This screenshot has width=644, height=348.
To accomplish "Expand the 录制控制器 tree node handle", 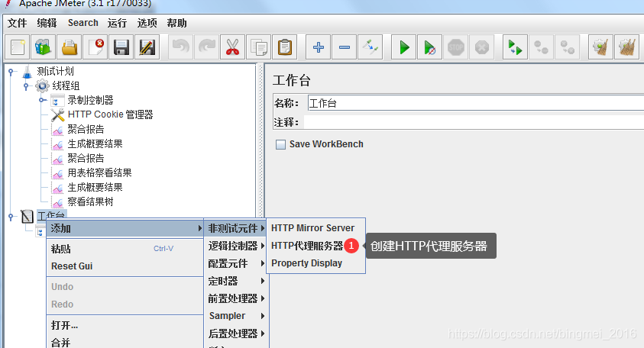I will pos(42,100).
